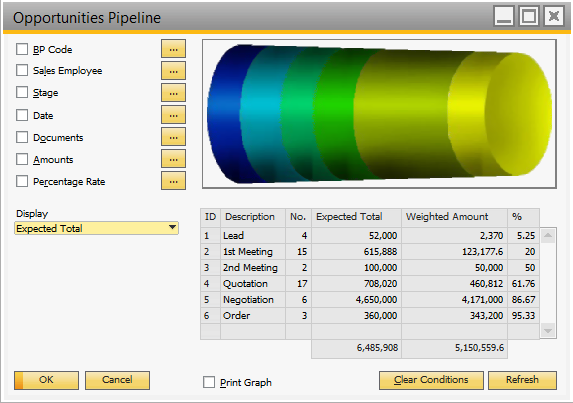Check the Print Graph checkbox
573x403 pixels.
(209, 382)
